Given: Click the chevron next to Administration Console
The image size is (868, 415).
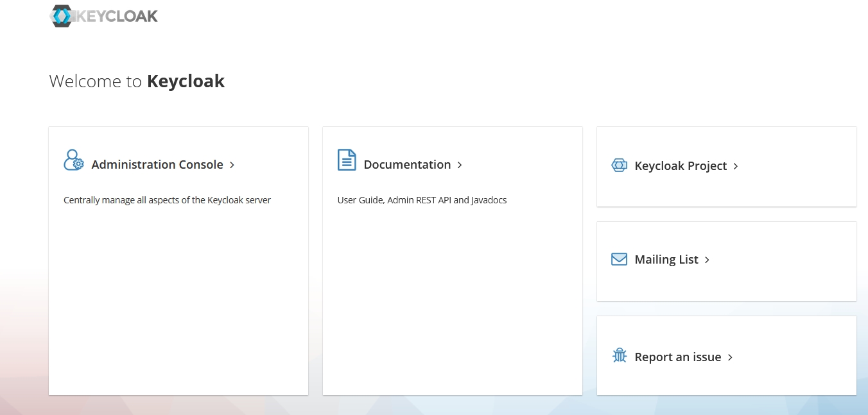Looking at the screenshot, I should [x=232, y=165].
